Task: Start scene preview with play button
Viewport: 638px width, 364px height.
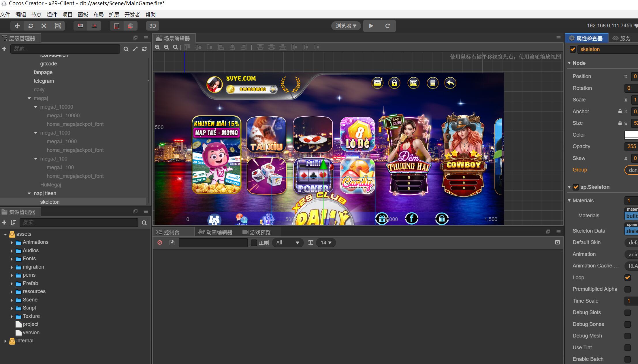Action: click(371, 26)
